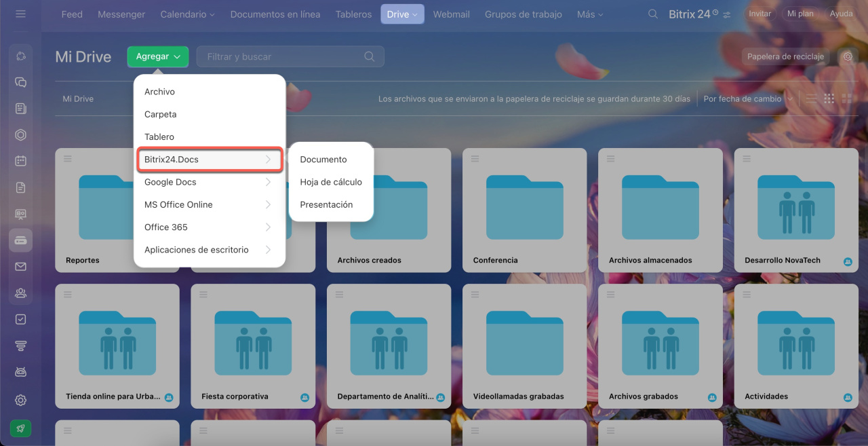Go to the Feed tab
The height and width of the screenshot is (446, 868).
[72, 14]
